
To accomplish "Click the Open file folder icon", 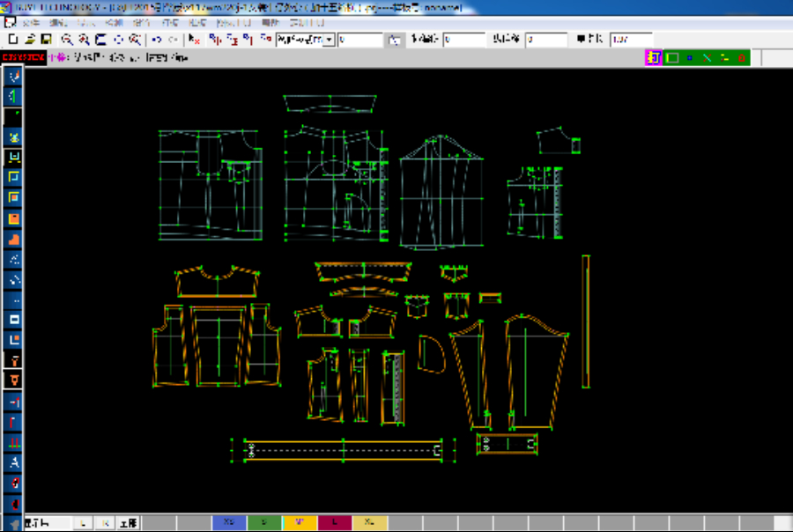I will [30, 40].
